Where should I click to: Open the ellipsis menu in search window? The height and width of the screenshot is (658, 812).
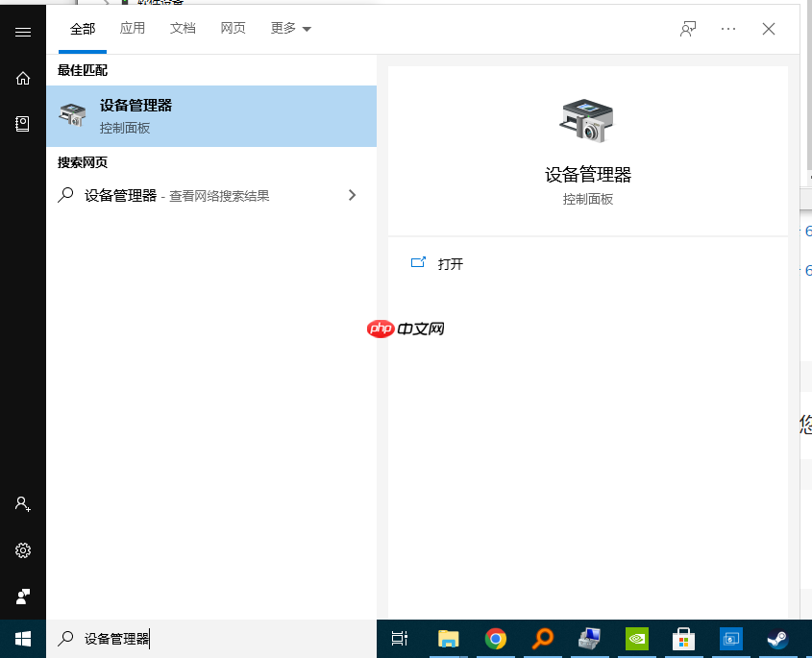(x=728, y=29)
